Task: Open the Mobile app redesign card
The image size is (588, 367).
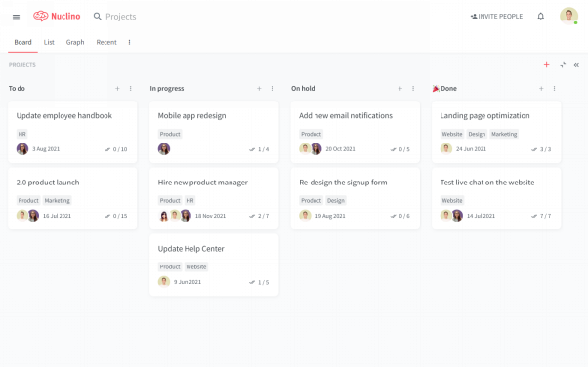Action: point(214,132)
